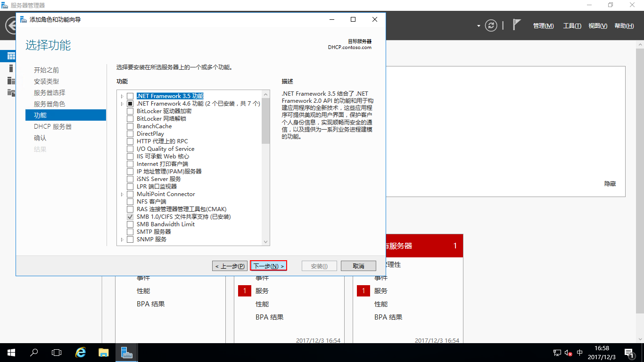
Task: Expand the MultiPoint Connector node
Action: click(122, 194)
